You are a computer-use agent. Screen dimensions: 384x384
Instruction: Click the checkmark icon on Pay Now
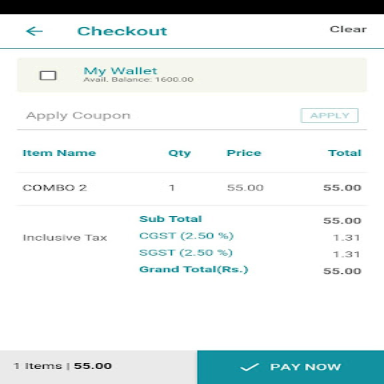[x=249, y=367]
